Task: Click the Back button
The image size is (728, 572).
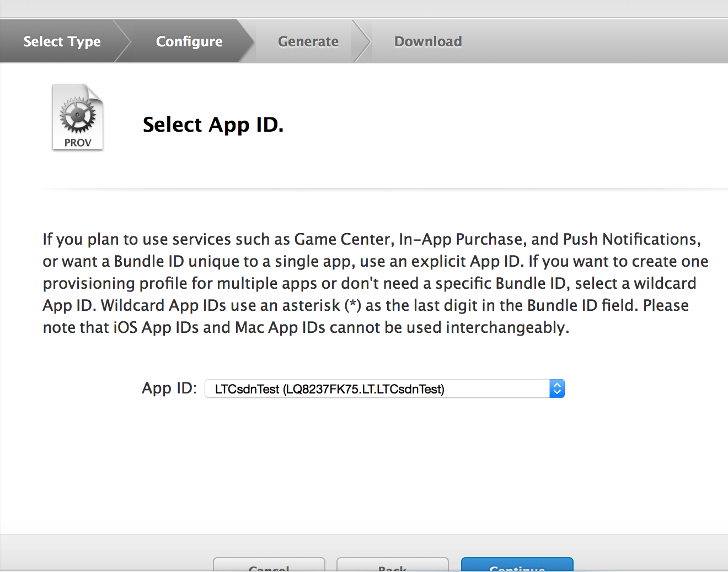Action: pyautogui.click(x=392, y=565)
